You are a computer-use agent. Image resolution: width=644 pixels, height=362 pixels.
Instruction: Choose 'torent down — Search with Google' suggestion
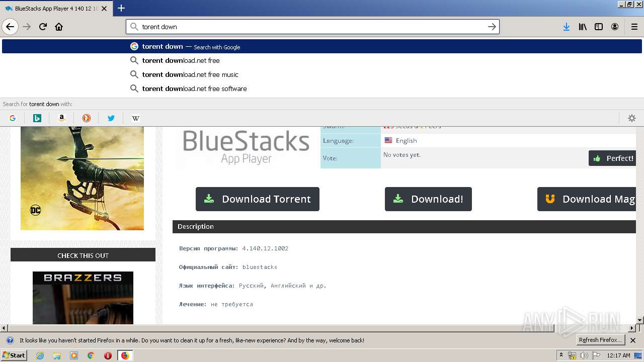322,46
